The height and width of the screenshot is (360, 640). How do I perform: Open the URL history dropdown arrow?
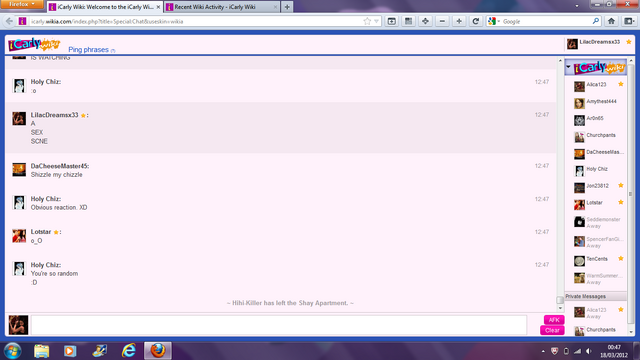376,21
